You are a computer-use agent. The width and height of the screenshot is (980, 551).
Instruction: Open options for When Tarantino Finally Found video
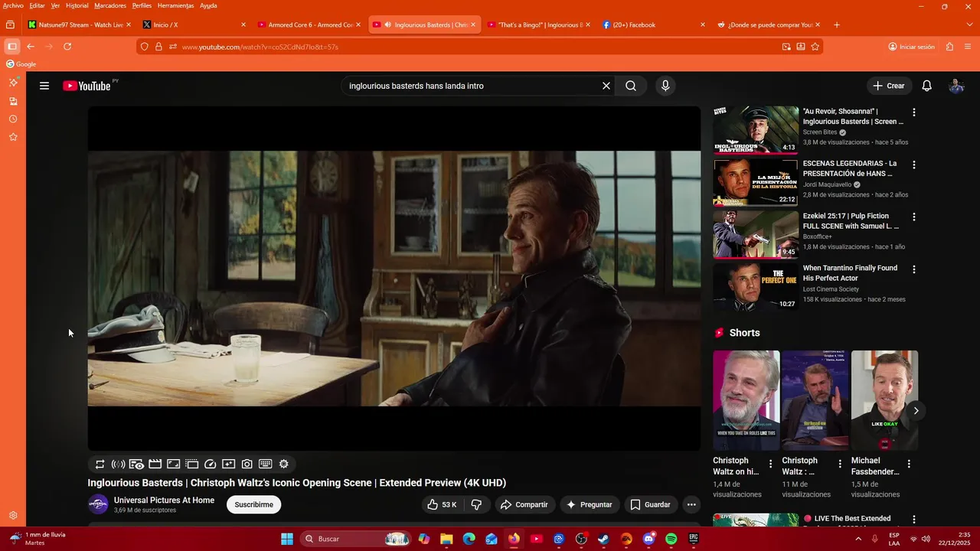tap(913, 269)
